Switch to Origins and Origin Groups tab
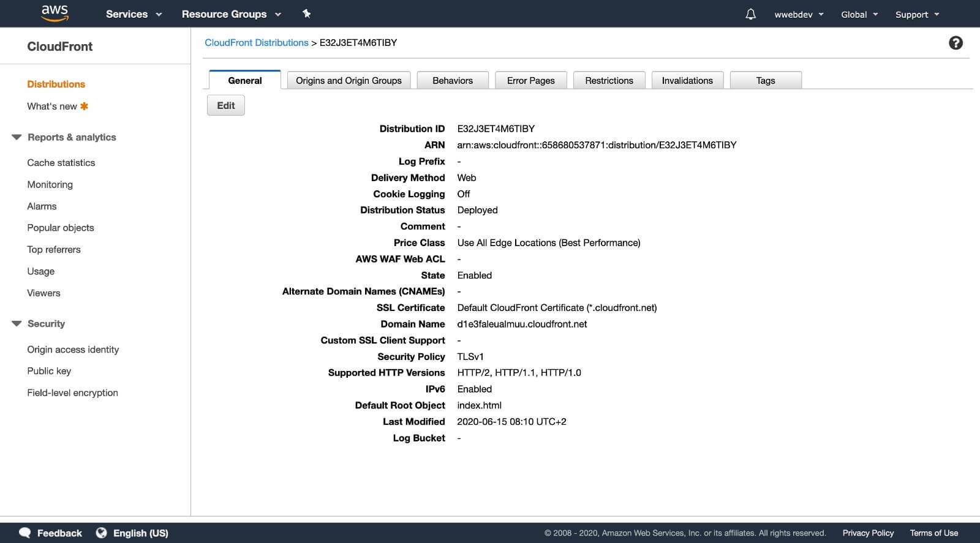 pos(349,80)
